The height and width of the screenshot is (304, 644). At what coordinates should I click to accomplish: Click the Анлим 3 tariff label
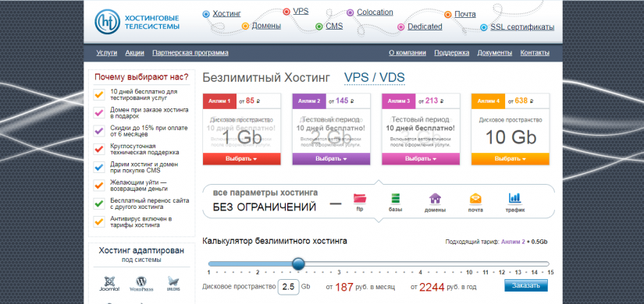(399, 101)
